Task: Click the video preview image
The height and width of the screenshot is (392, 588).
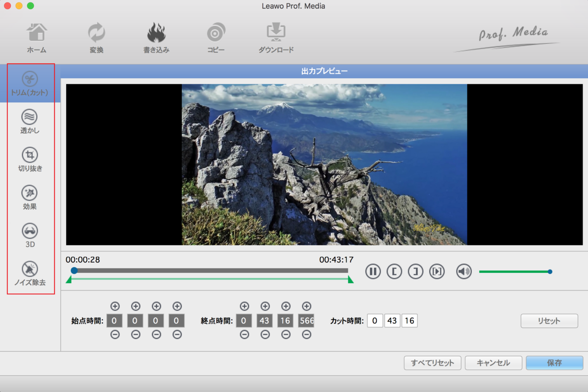Action: point(324,164)
